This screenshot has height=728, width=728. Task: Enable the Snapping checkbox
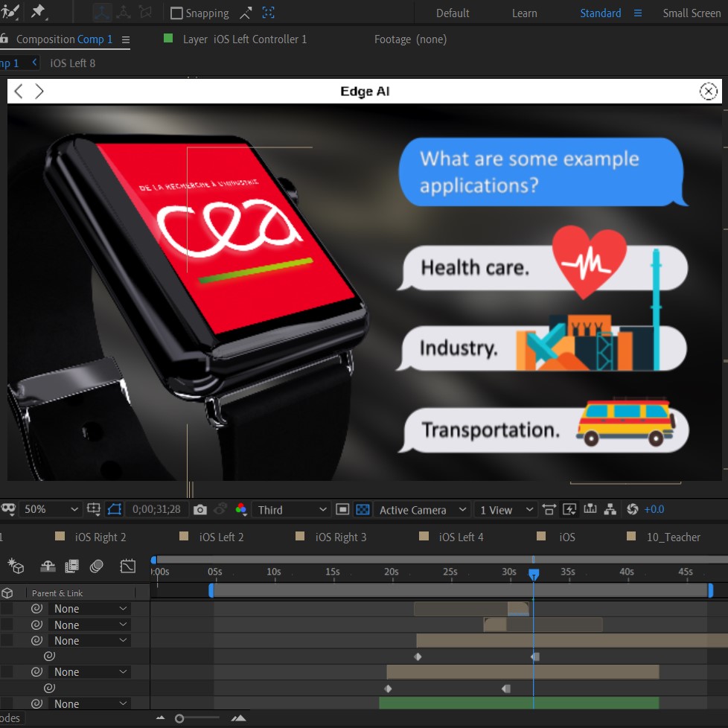click(x=176, y=13)
